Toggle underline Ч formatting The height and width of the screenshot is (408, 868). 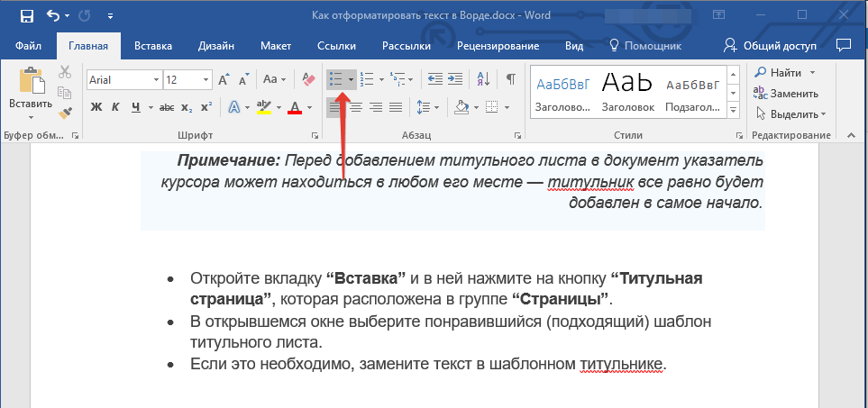click(x=135, y=107)
